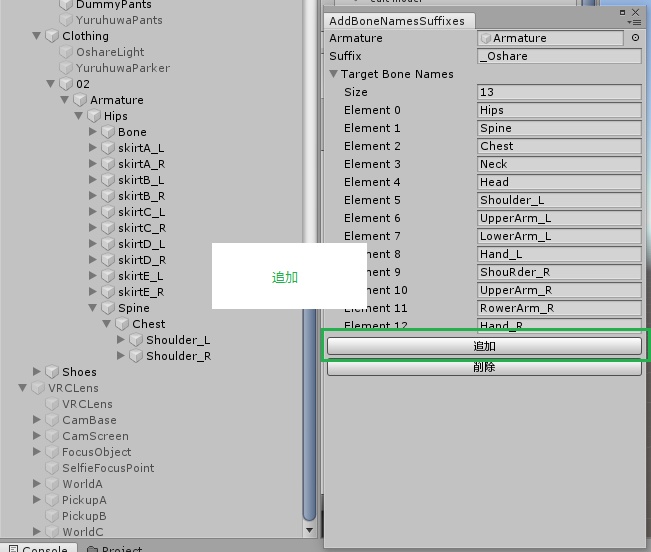Click the cube icon beside PickupA
651x552 pixels.
(52, 500)
